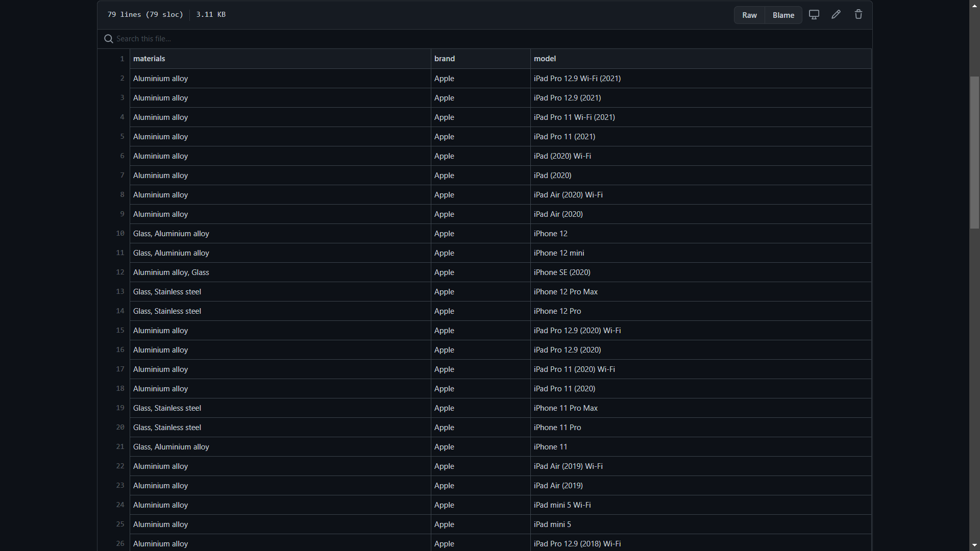The width and height of the screenshot is (980, 551).
Task: Click the search magnifier icon
Action: pos(108,39)
